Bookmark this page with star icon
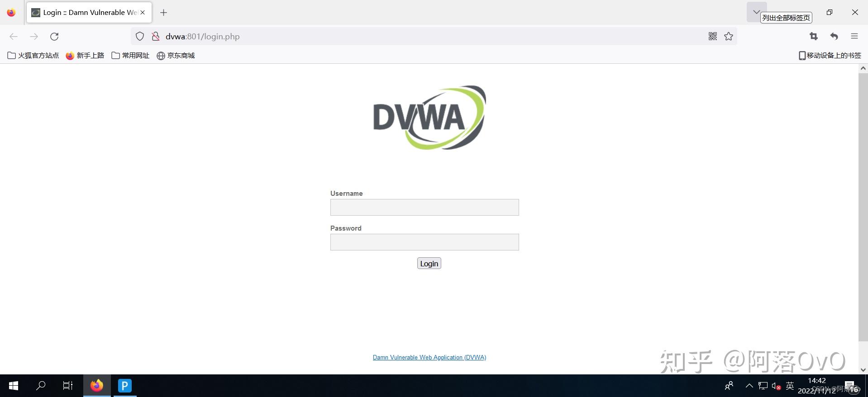Viewport: 868px width, 397px height. tap(729, 37)
